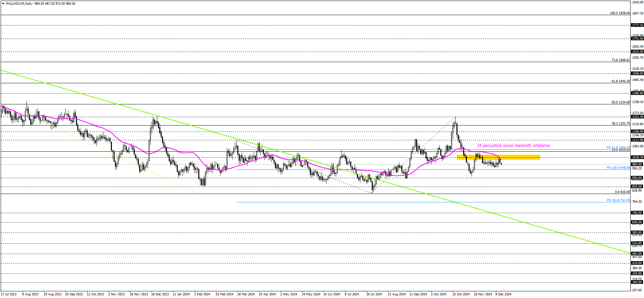Click the 'FE 100.0 948.69' expansion label

click(x=618, y=168)
